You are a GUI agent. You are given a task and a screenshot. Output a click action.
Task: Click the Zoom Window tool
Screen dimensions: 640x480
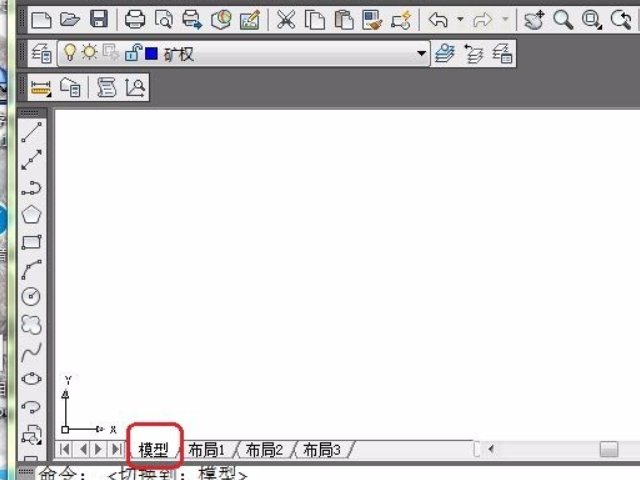592,19
